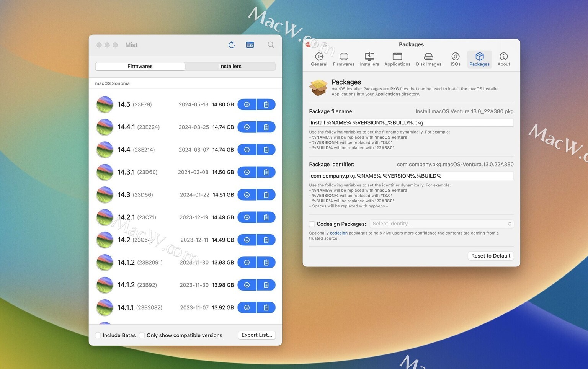Open search in Mist toolbar
588x369 pixels.
pyautogui.click(x=271, y=45)
